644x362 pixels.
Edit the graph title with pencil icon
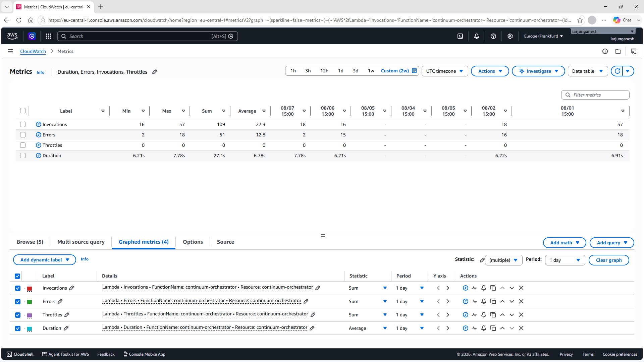155,72
